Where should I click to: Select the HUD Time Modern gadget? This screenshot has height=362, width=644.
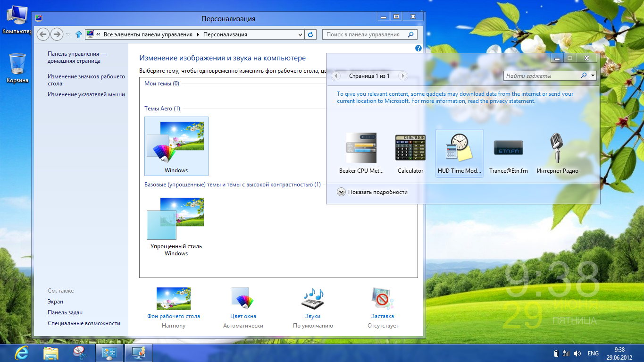[x=460, y=153]
